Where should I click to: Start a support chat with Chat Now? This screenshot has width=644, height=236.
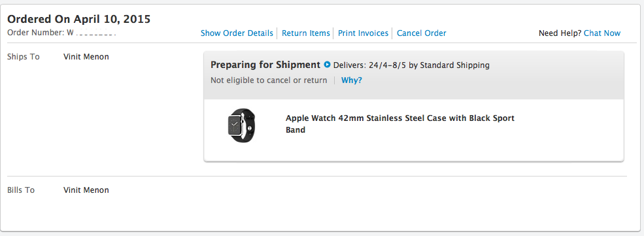pos(602,33)
